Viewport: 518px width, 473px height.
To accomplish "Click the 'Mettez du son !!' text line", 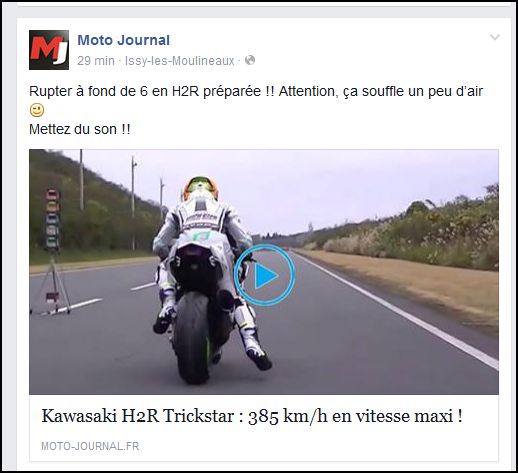I will (80, 129).
